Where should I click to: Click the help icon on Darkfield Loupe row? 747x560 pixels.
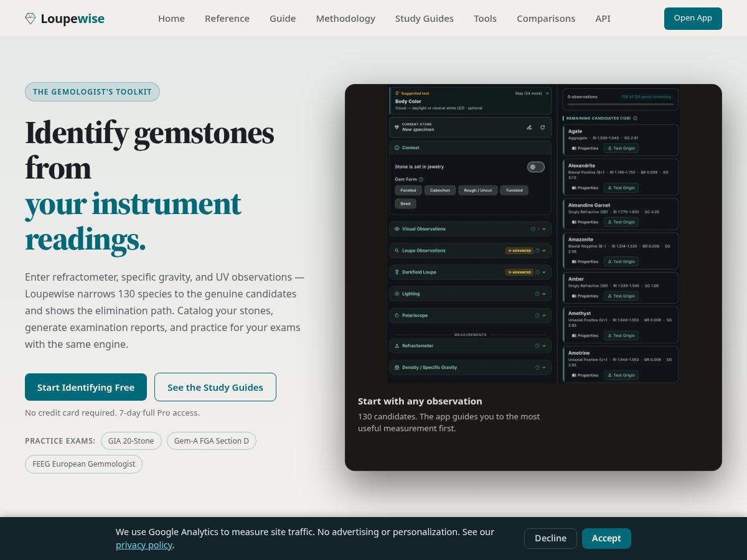tap(537, 272)
